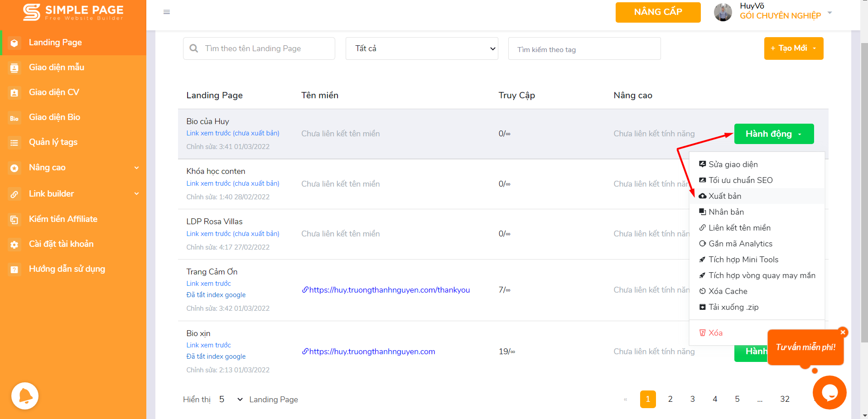Expand the Link builder sidebar submenu
The height and width of the screenshot is (419, 868).
[136, 194]
